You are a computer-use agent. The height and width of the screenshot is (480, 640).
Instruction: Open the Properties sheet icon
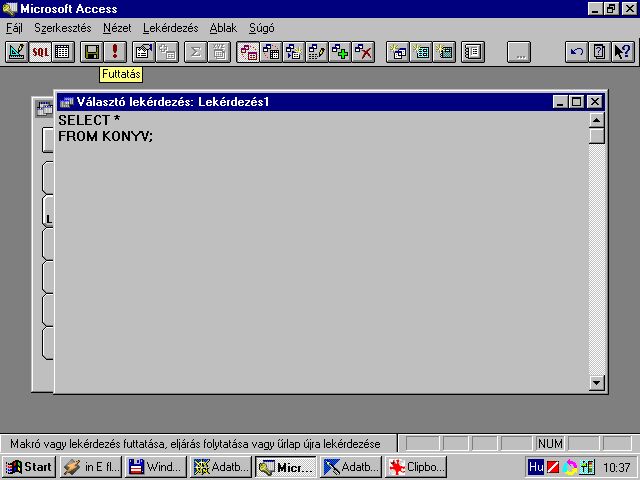click(144, 52)
